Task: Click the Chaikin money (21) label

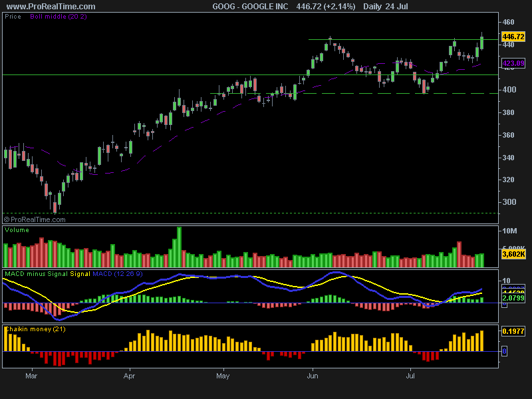Action: coord(35,329)
